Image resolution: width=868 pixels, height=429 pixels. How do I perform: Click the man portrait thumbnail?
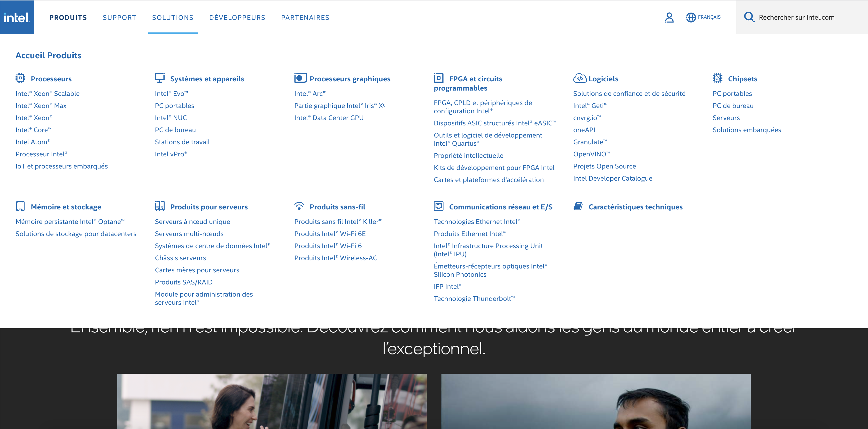[596, 401]
